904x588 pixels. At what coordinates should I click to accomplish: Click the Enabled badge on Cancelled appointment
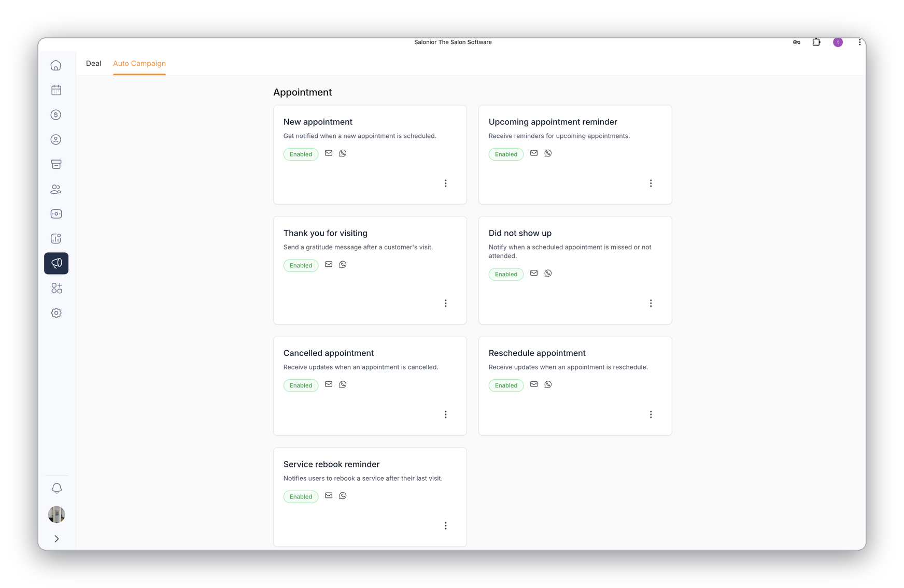pyautogui.click(x=301, y=385)
